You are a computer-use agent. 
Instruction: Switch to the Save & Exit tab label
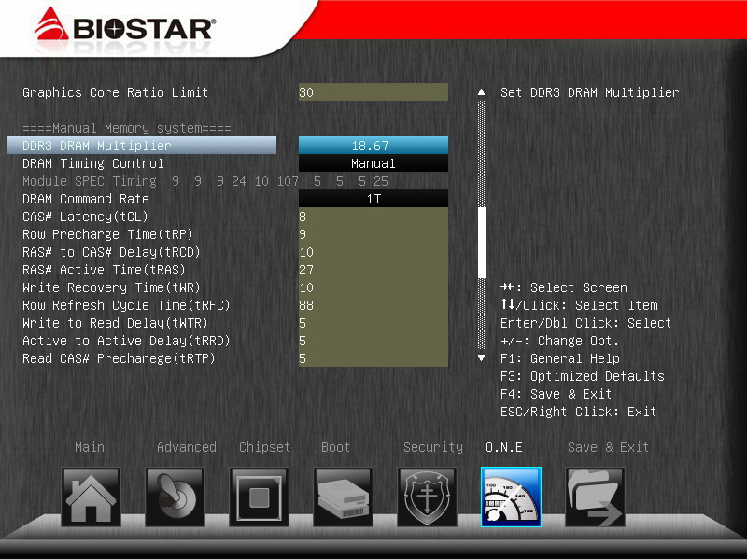tap(608, 447)
